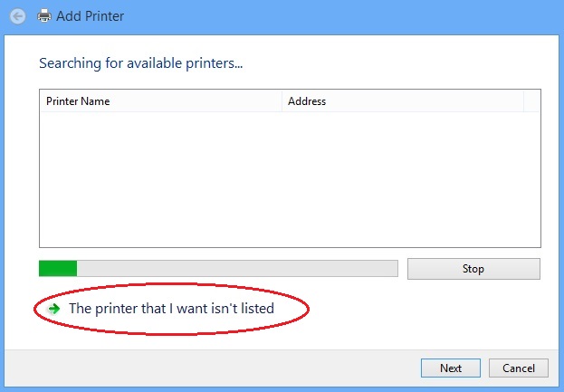Click the Searching for available printers heading

pyautogui.click(x=140, y=63)
